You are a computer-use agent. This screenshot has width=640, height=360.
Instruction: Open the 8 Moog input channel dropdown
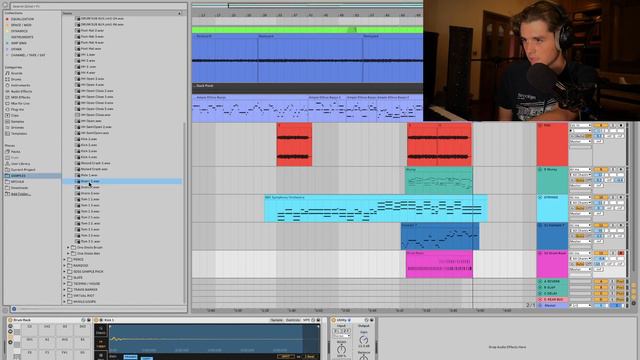click(580, 175)
